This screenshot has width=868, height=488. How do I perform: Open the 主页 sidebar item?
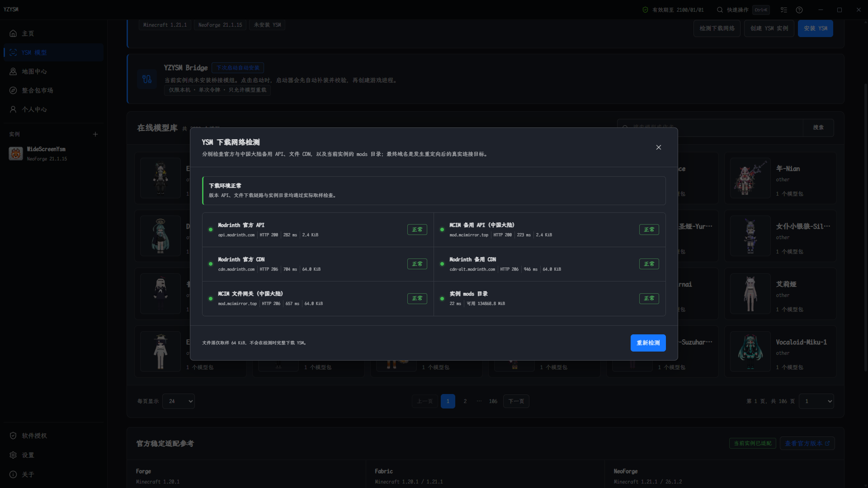(x=53, y=33)
